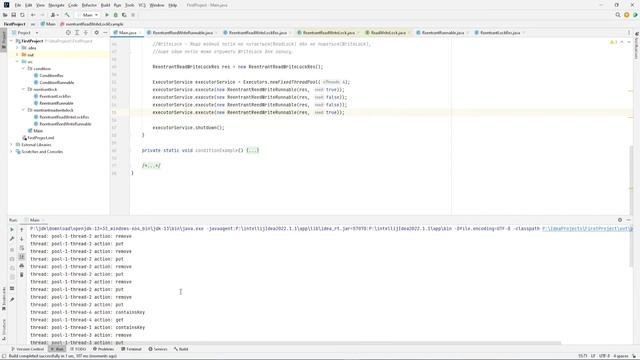The height and width of the screenshot is (360, 640).
Task: Select Main class in project tree
Action: pyautogui.click(x=38, y=131)
